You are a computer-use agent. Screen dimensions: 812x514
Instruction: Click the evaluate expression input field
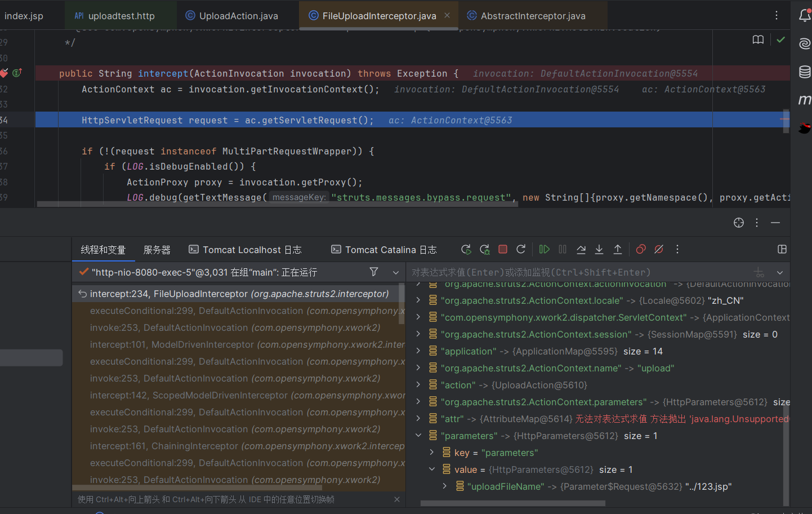pos(580,272)
